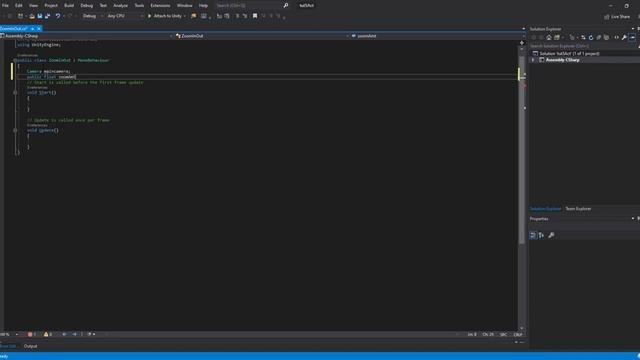Click Solution Explorer Collapse All icon
Viewport: 640px width, 360px height.
[x=599, y=38]
